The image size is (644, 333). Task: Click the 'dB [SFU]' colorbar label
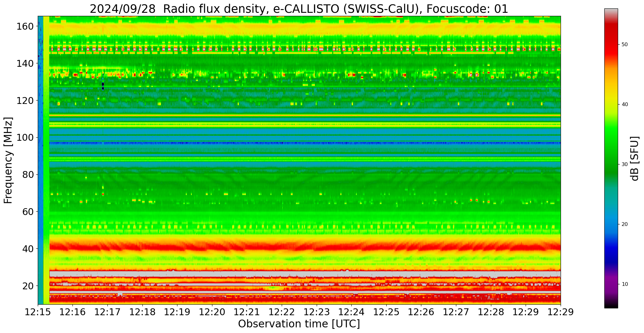(x=635, y=159)
